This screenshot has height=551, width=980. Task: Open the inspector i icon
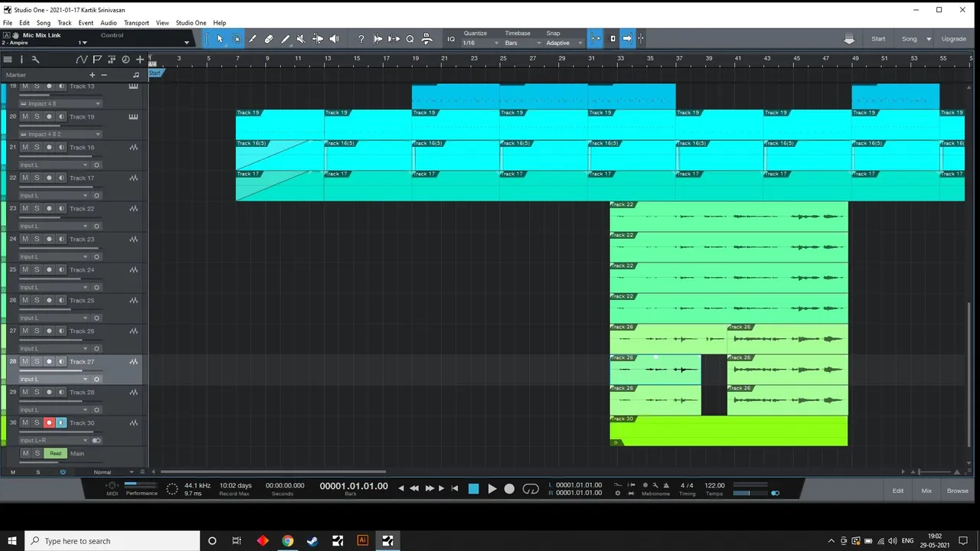point(21,60)
